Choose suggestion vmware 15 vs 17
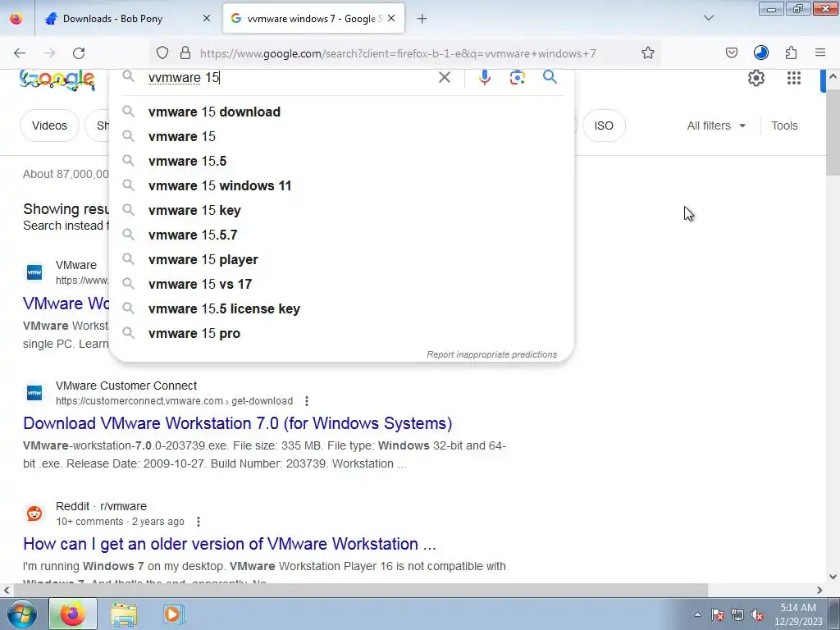The width and height of the screenshot is (840, 630). 342,284
